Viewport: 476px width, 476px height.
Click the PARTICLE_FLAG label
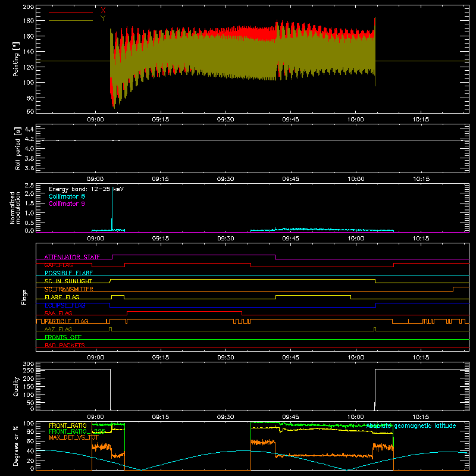click(67, 321)
